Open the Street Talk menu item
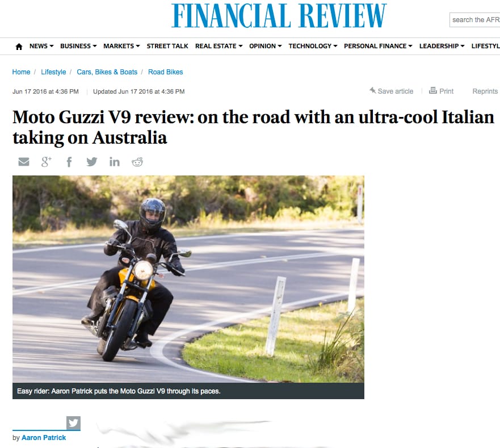This screenshot has height=448, width=500. 167,46
